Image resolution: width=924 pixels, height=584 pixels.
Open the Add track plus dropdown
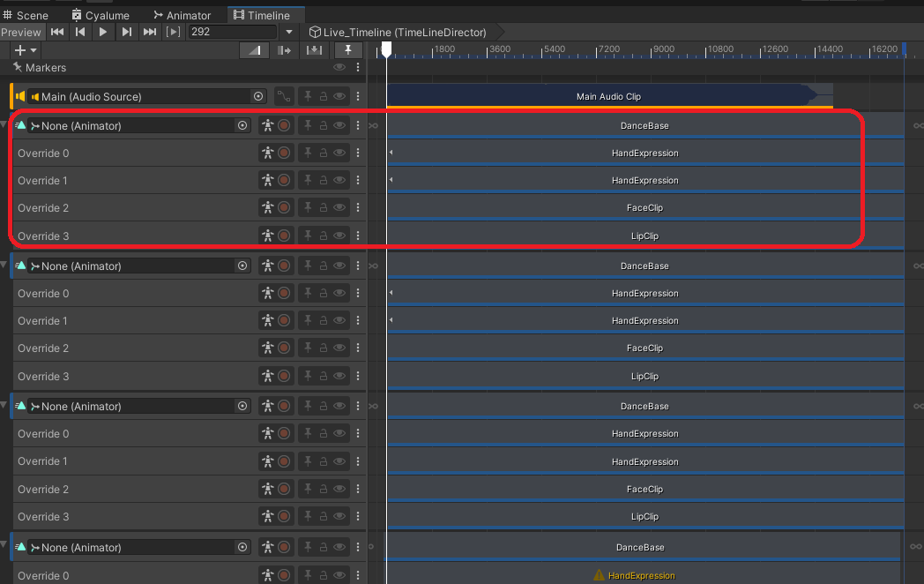26,50
